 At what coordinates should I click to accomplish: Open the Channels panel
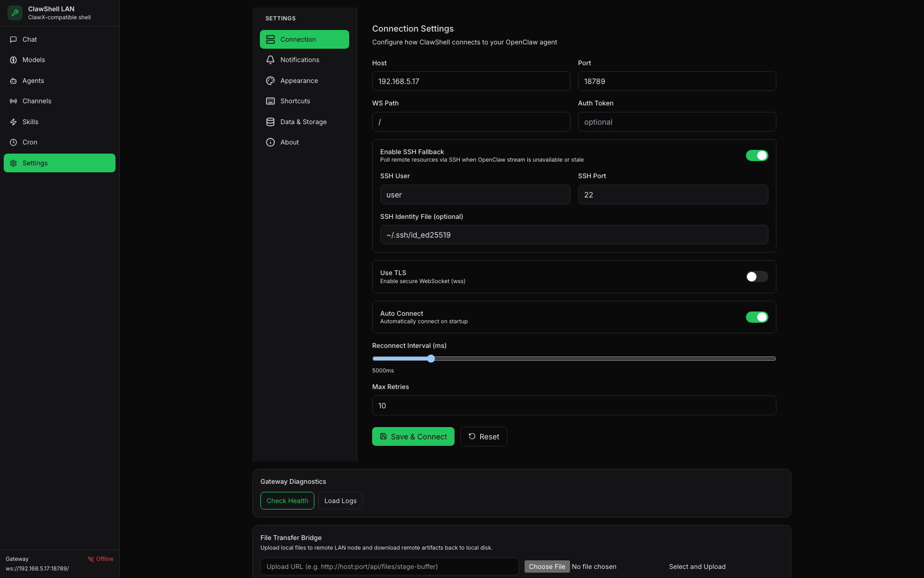36,101
